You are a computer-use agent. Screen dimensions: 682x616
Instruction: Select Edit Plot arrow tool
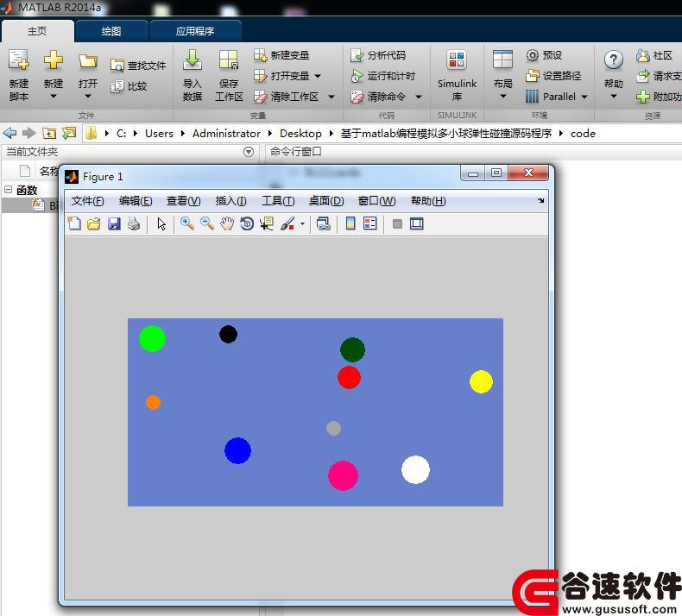click(161, 223)
